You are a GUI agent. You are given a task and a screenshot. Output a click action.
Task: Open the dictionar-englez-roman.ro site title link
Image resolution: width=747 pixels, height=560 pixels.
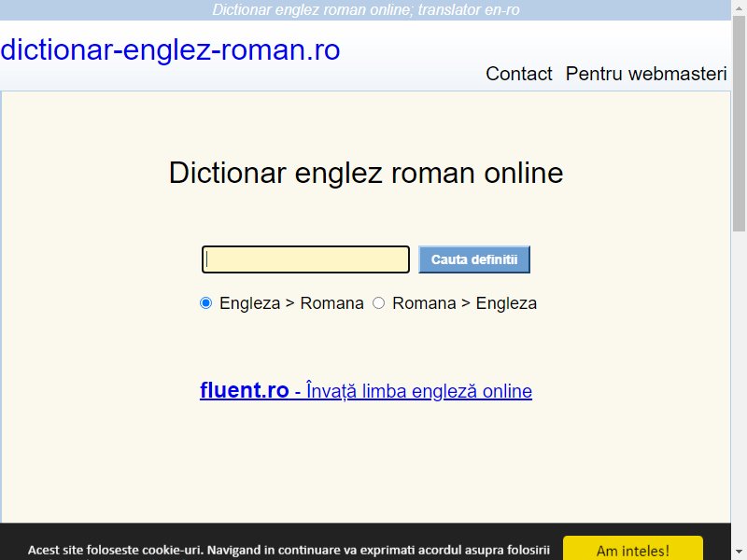[x=170, y=50]
